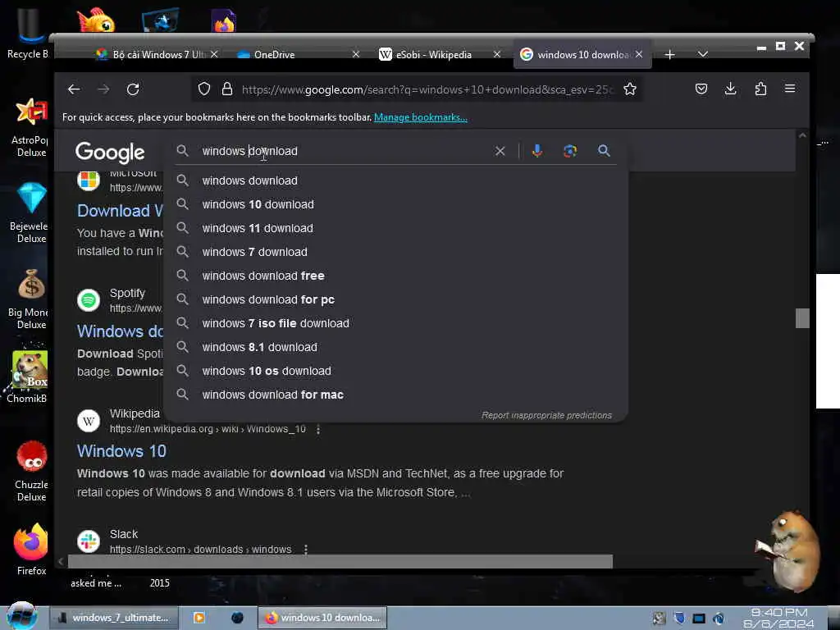Choose suggestion "windows 7 iso file download"
Screen dimensions: 840x630
396,323
